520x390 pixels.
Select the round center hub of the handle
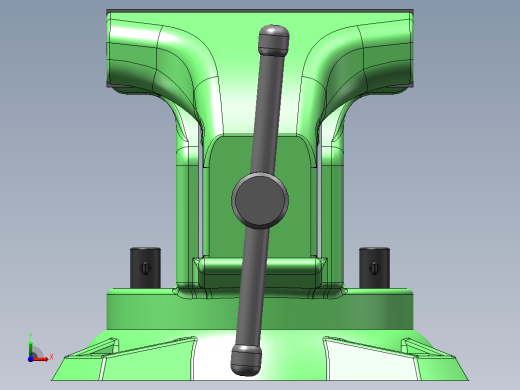pos(260,200)
